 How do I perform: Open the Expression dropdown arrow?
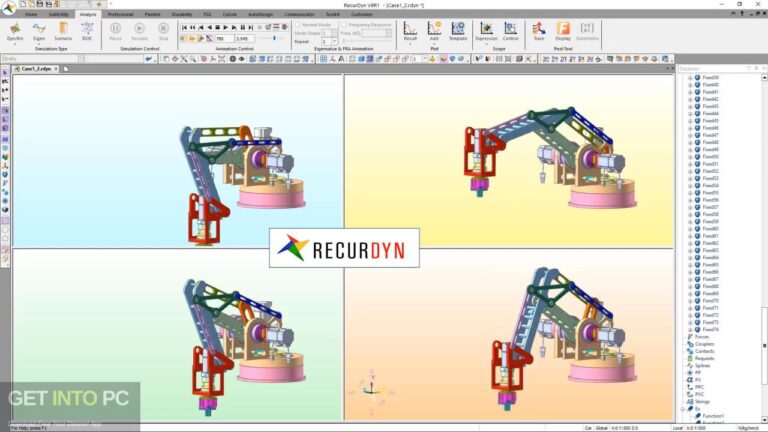(486, 44)
